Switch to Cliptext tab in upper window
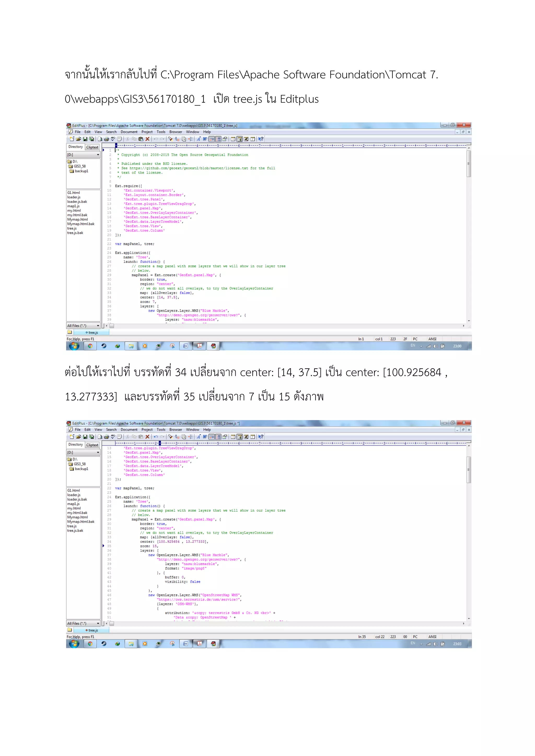Screen dimensions: 535x756 coord(92,147)
